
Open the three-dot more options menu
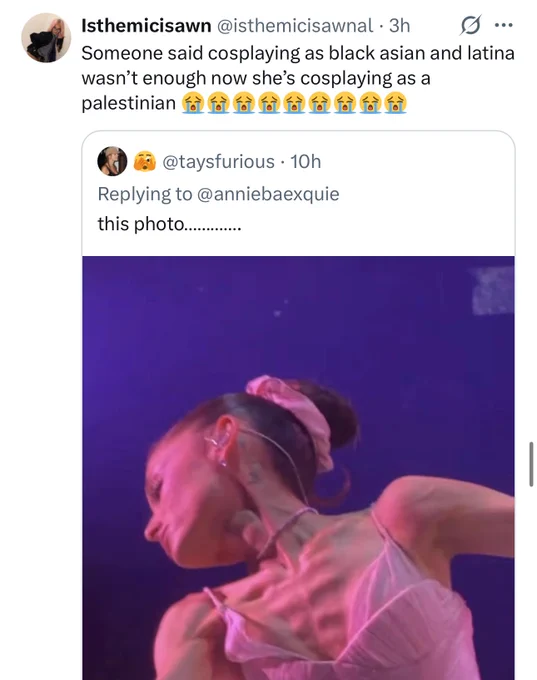(504, 25)
